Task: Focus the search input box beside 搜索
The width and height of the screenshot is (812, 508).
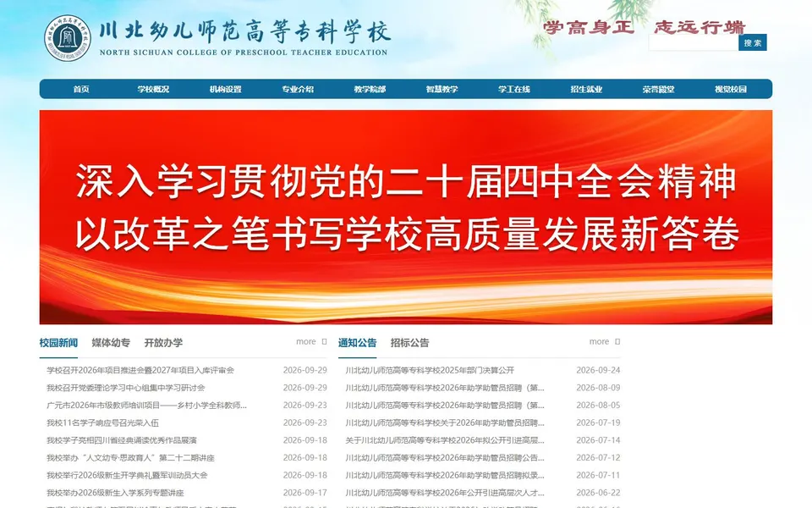Action: pos(694,42)
